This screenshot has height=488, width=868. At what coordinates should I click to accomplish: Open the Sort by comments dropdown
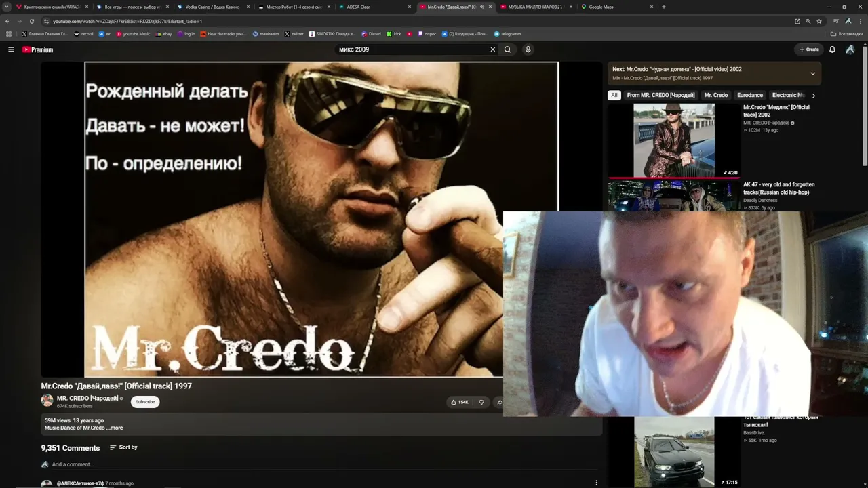coord(123,447)
